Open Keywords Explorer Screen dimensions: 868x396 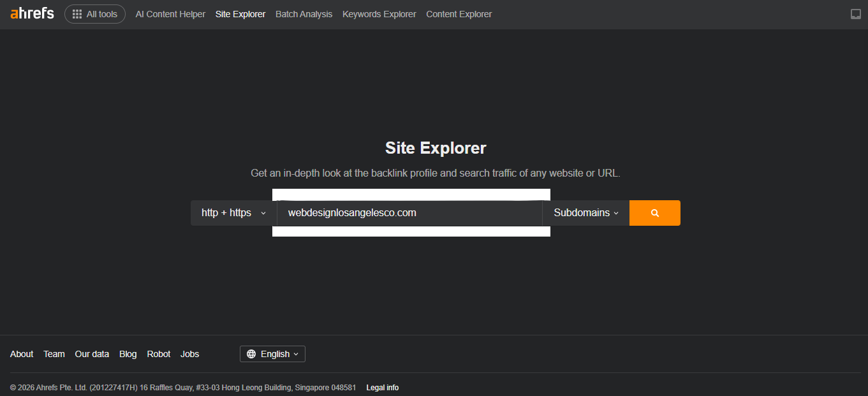(x=379, y=14)
